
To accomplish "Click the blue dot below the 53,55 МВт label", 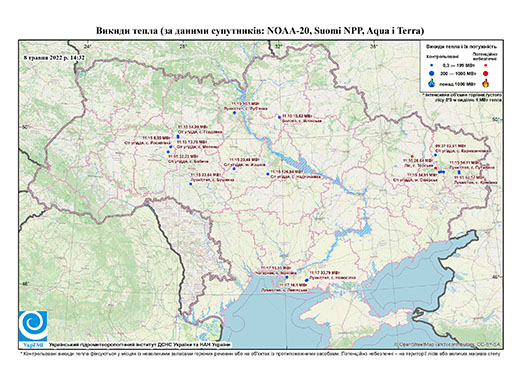I will pos(287,277).
